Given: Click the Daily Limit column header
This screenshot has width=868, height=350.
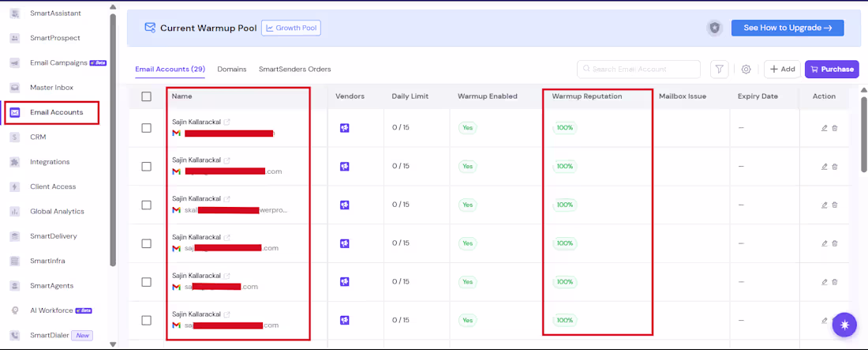Looking at the screenshot, I should click(410, 96).
